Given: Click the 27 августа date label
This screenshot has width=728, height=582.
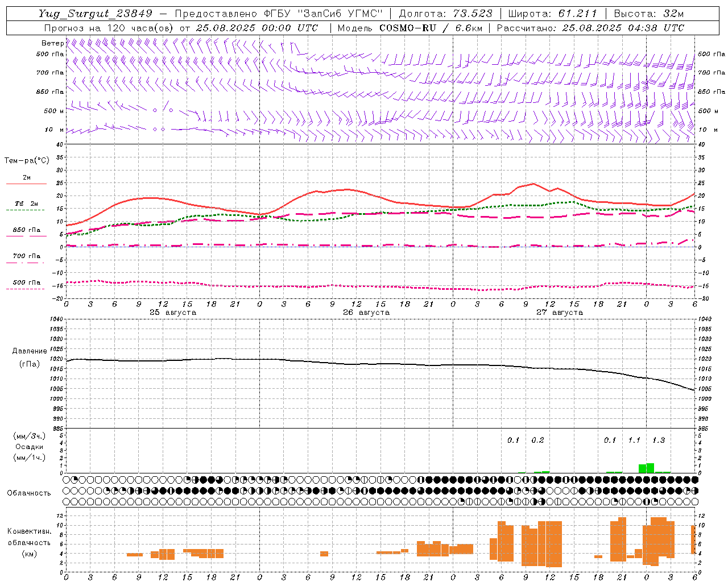Looking at the screenshot, I should pos(560,313).
